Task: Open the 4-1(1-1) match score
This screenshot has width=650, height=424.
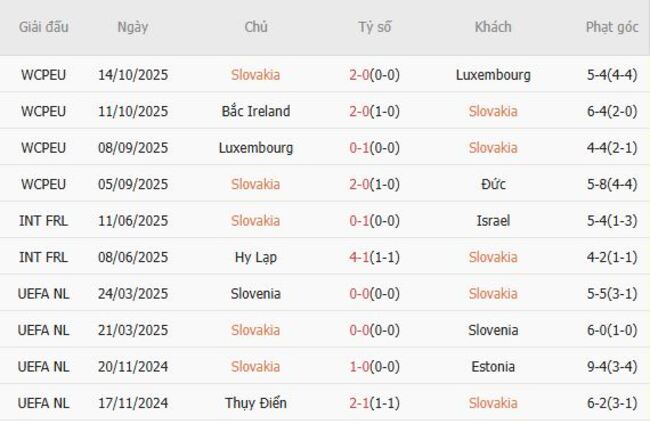Action: click(375, 257)
